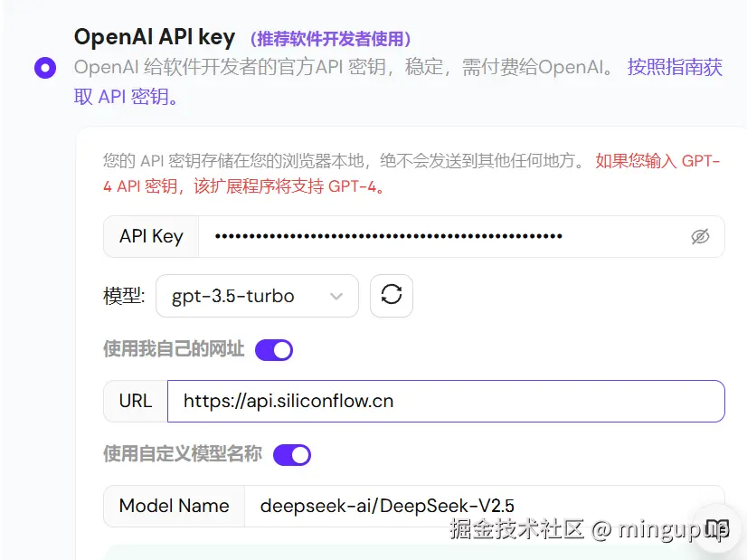Click the floating book icon at the bottom right
This screenshot has width=747, height=560.
(717, 528)
